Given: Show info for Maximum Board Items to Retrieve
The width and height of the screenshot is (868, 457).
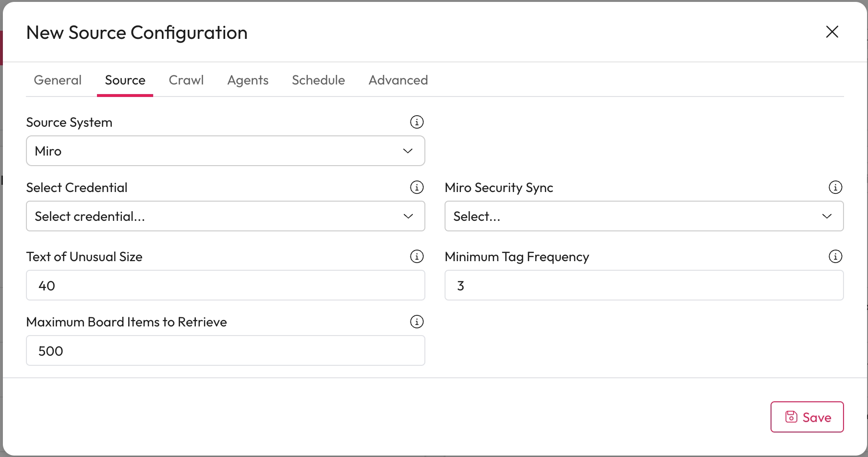Looking at the screenshot, I should coord(417,322).
